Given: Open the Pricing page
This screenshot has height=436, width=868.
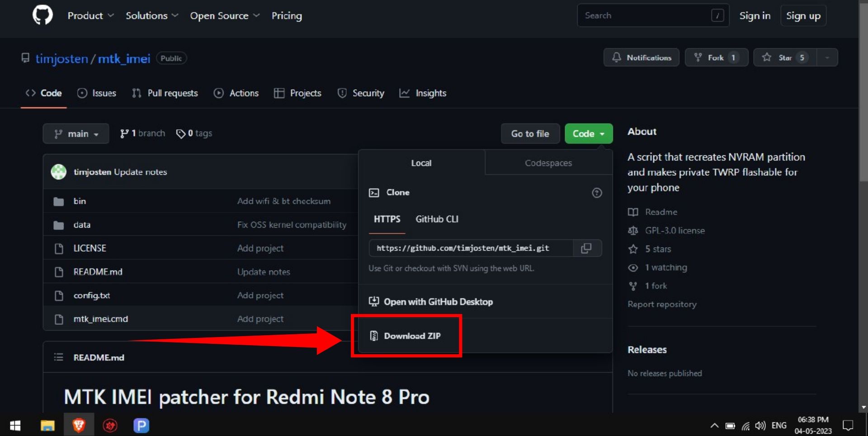Looking at the screenshot, I should coord(287,16).
